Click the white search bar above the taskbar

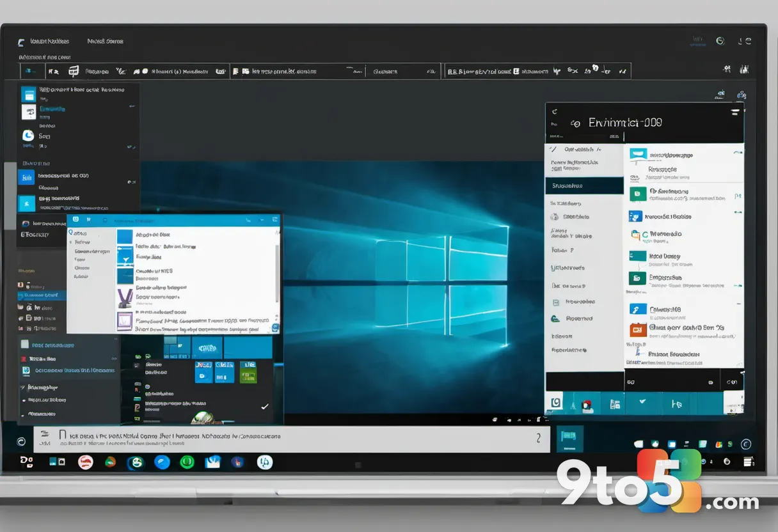pos(291,439)
